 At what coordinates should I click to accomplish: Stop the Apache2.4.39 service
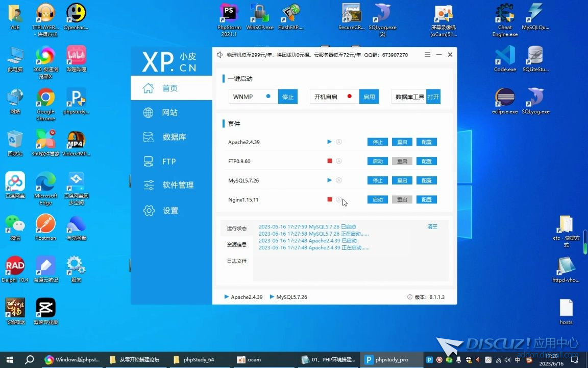point(378,142)
